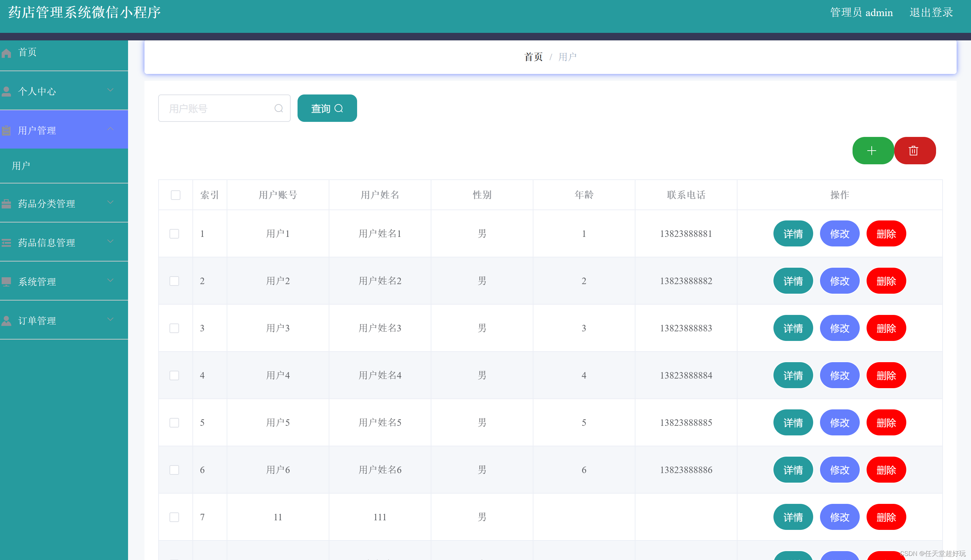The width and height of the screenshot is (971, 560).
Task: Check the checkbox for row 用户5
Action: pos(174,423)
